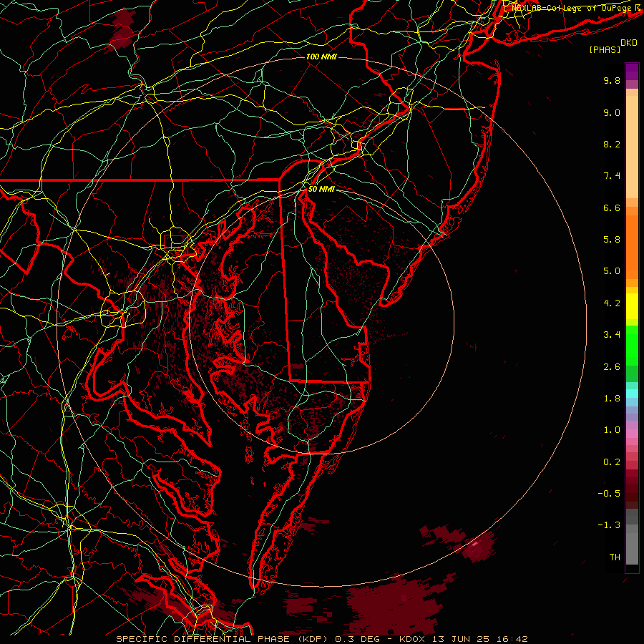The height and width of the screenshot is (644, 644).
Task: Select the 2.6 legend value
Action: (612, 367)
